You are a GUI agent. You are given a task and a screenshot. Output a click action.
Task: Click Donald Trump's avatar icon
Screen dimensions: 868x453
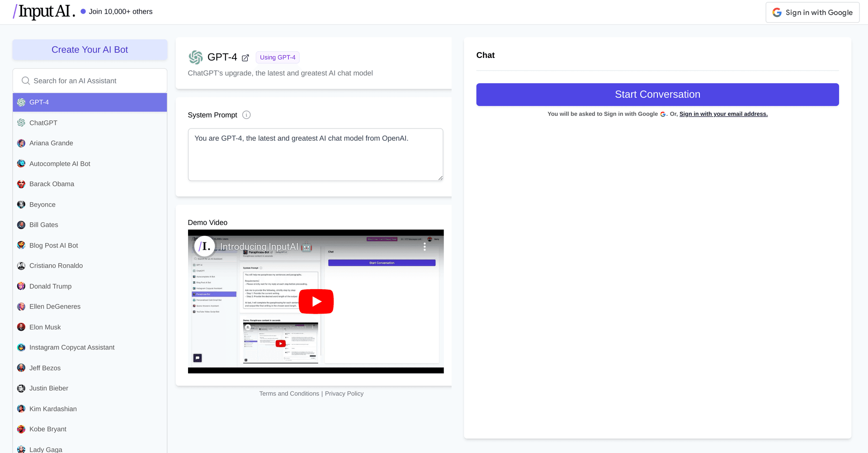(21, 286)
